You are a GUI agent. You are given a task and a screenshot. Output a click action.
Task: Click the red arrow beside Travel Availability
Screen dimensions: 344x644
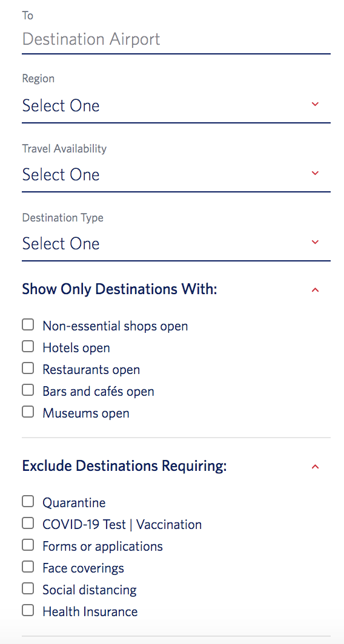point(315,173)
